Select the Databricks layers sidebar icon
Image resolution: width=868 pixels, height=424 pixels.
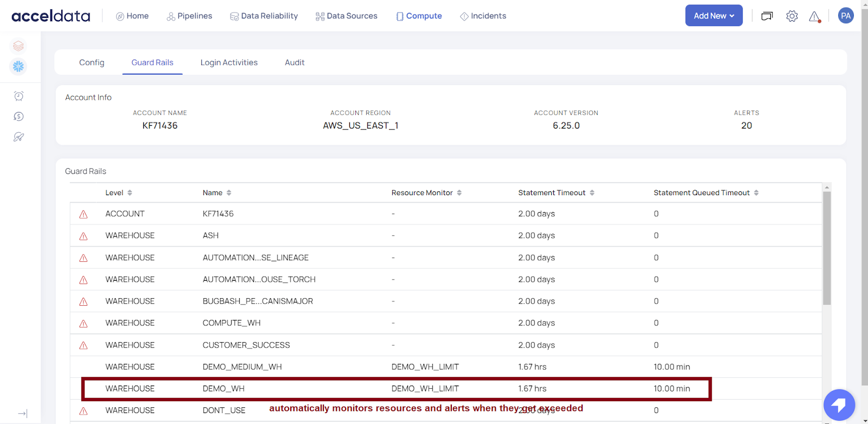[x=18, y=46]
